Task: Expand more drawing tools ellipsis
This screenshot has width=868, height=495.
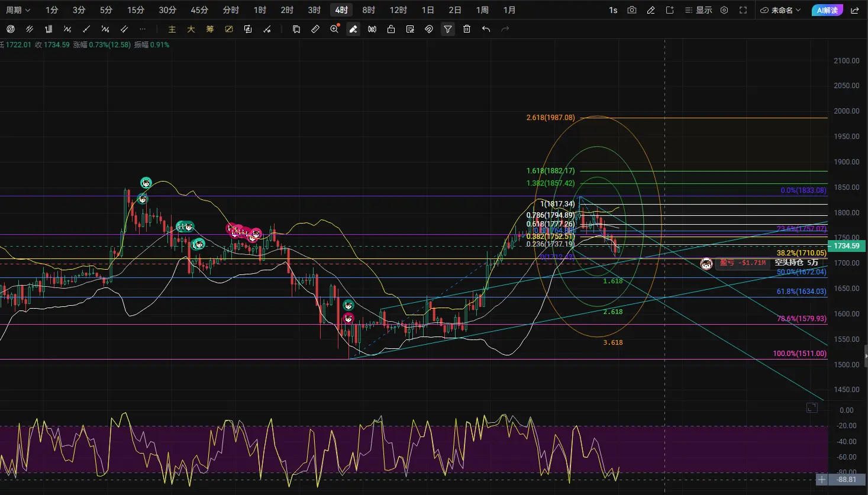Action: (x=143, y=29)
